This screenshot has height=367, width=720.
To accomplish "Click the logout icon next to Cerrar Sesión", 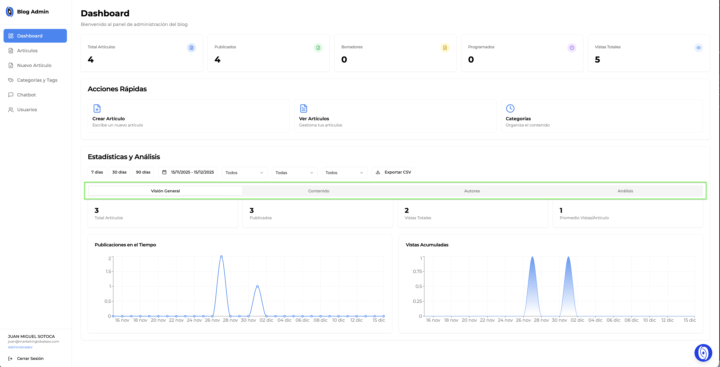I will point(11,358).
